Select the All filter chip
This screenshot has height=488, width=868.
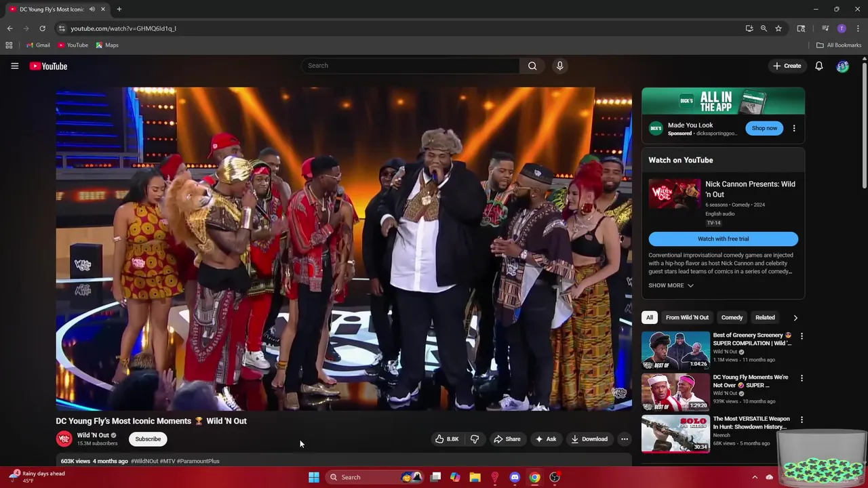point(649,317)
